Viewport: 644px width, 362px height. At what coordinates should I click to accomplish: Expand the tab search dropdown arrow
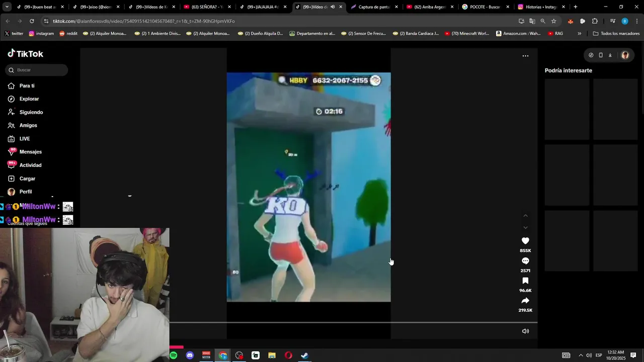7,7
